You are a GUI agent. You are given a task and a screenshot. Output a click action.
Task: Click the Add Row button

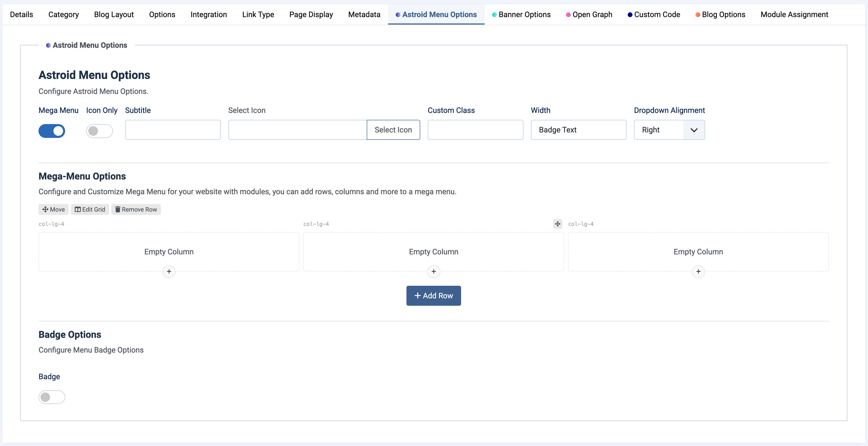434,296
